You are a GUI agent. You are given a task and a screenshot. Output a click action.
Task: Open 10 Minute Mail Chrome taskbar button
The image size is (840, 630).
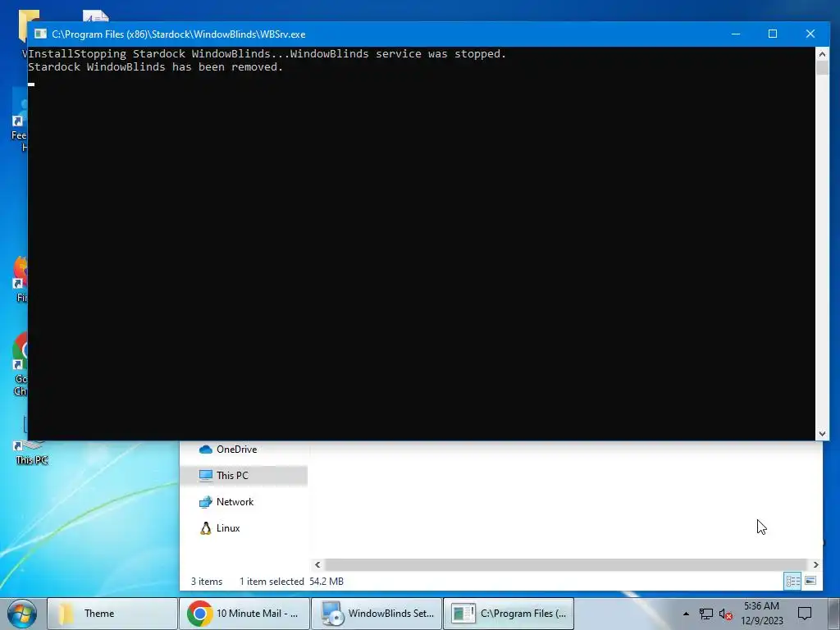coord(244,614)
